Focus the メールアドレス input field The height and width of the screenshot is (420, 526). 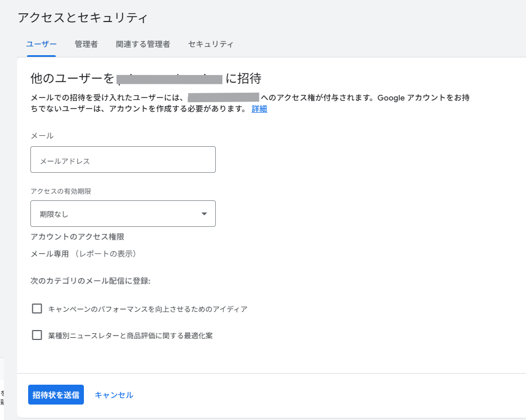123,160
